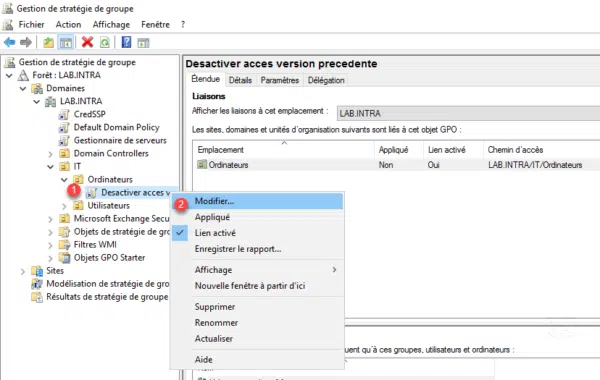Open the Action menu
Image resolution: width=600 pixels, height=380 pixels.
[x=68, y=24]
